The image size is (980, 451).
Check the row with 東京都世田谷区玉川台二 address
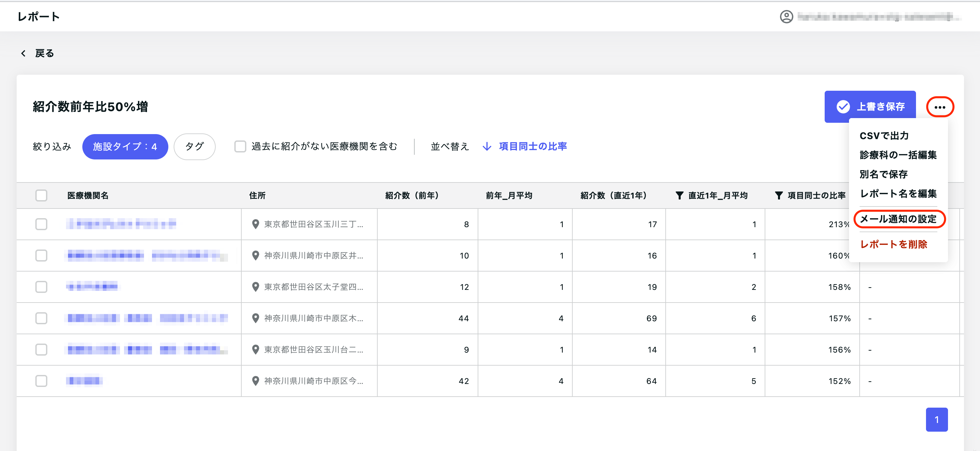41,349
